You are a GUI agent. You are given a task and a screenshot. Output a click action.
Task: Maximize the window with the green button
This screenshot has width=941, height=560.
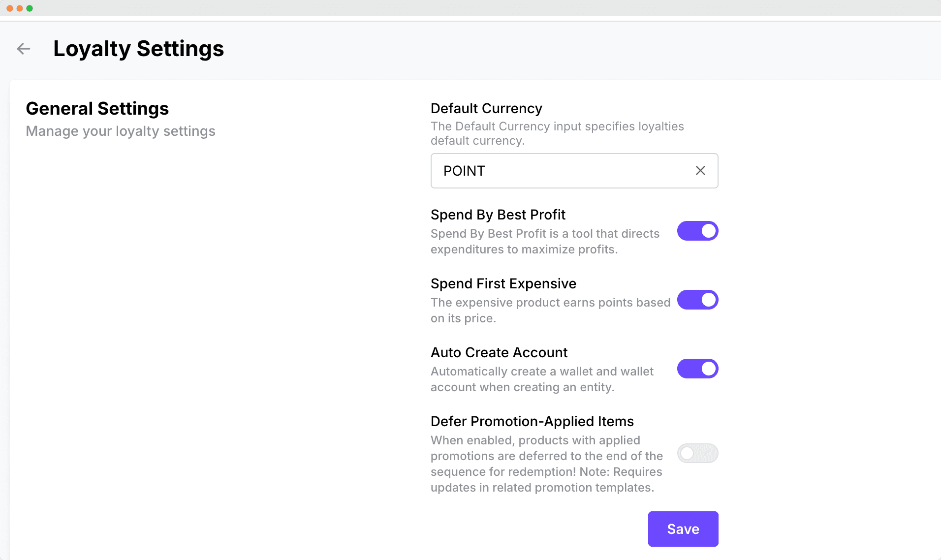[30, 8]
